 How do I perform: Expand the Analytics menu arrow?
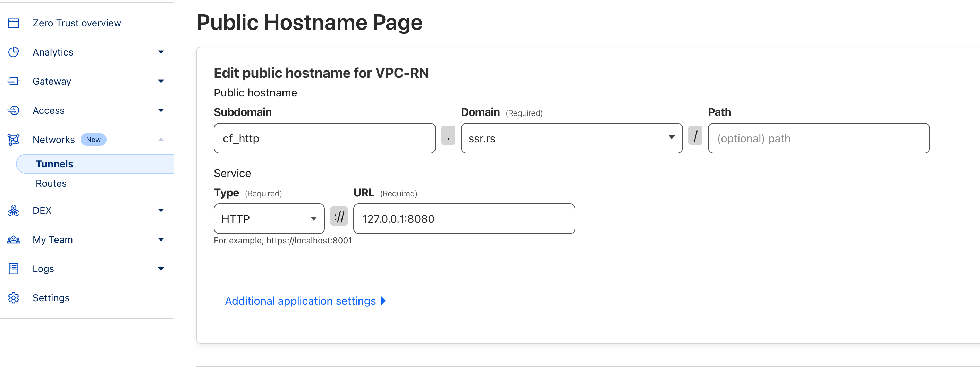pyautogui.click(x=161, y=52)
